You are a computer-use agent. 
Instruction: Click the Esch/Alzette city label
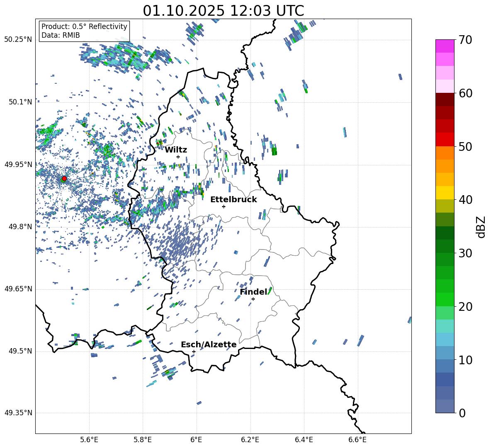coord(209,344)
